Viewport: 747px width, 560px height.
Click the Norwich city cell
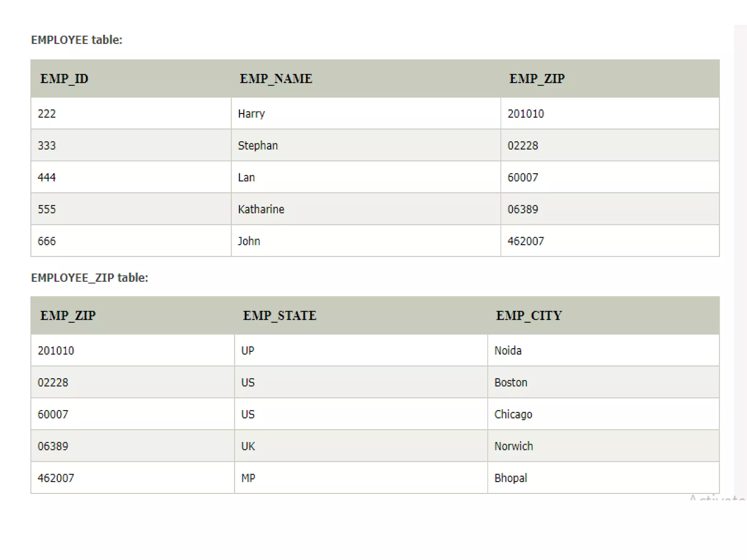coord(513,446)
